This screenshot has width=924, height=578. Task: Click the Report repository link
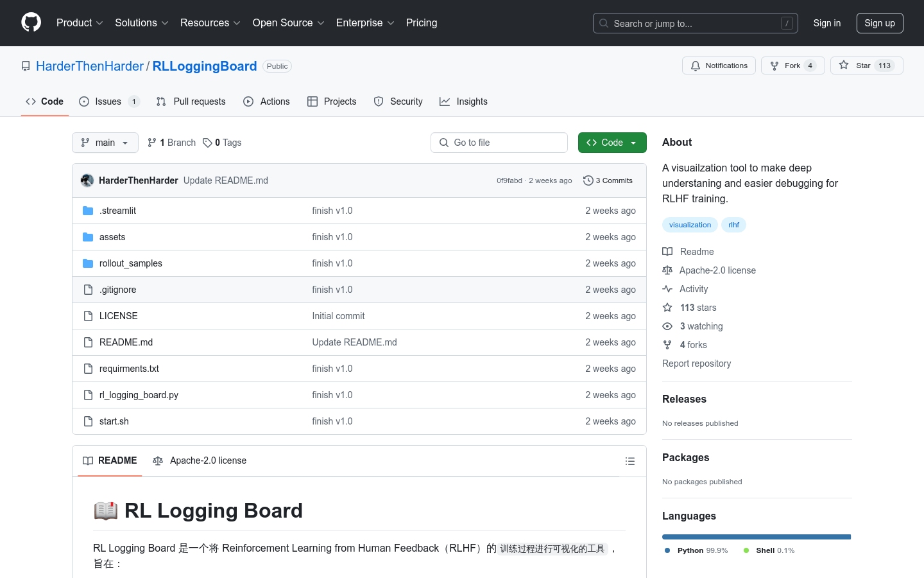tap(696, 363)
